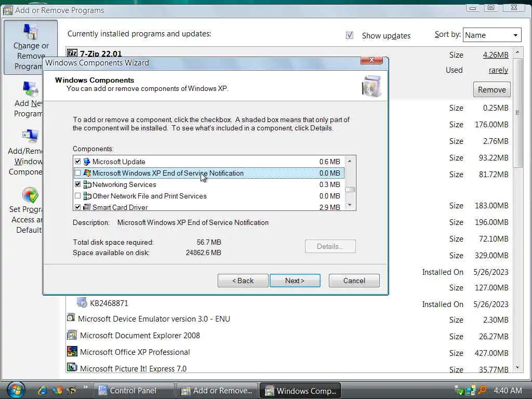Uncheck the Networking Services checkbox

click(x=78, y=184)
